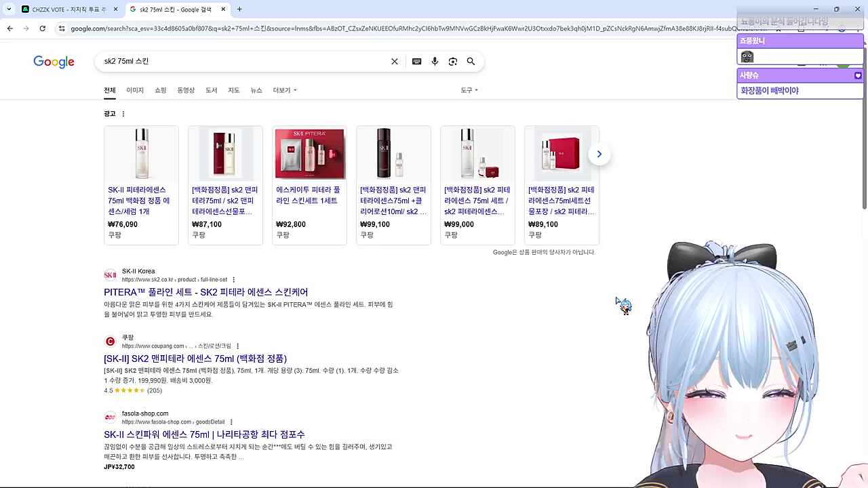Select the 전체 results tab
This screenshot has height=488, width=868.
(x=110, y=90)
